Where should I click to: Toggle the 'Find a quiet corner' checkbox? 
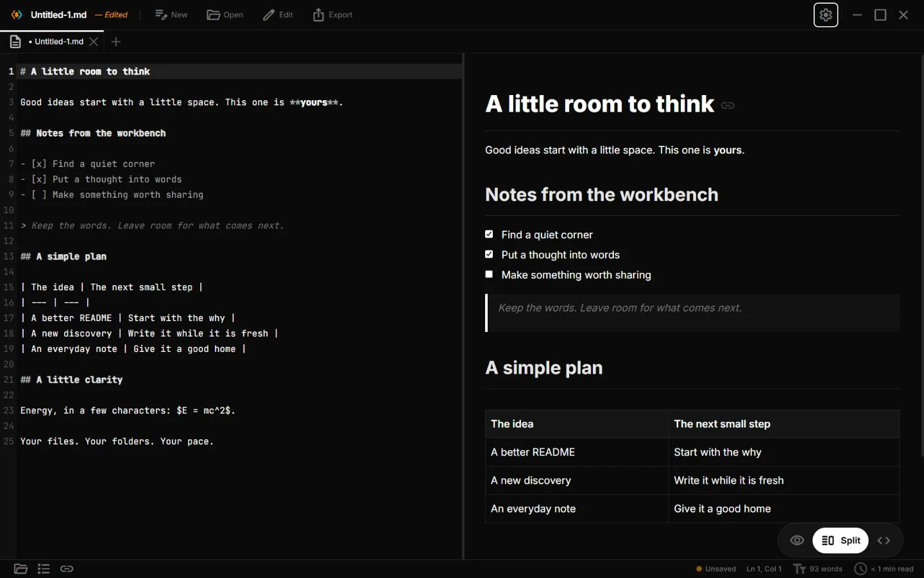(x=489, y=234)
